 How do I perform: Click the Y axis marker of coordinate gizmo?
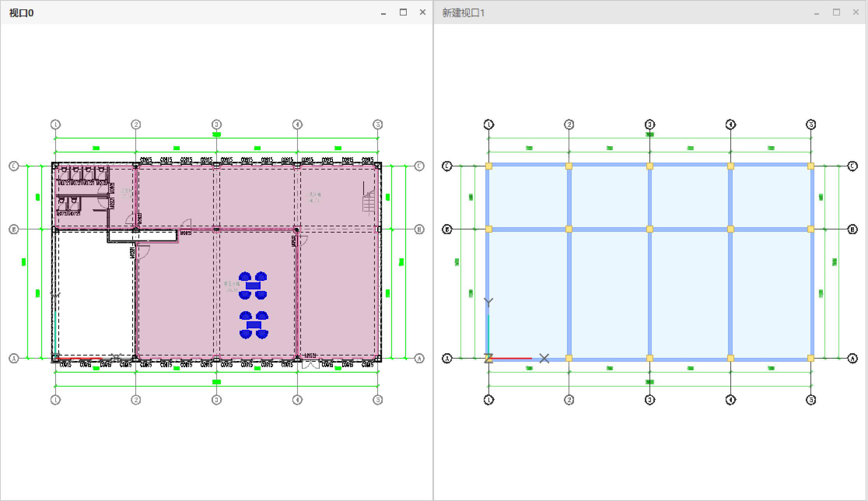pyautogui.click(x=488, y=302)
